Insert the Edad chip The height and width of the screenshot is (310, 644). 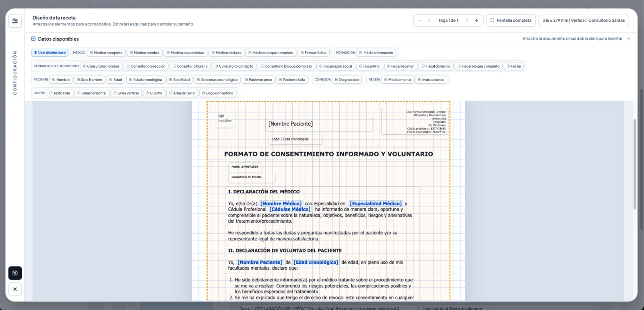coord(116,80)
